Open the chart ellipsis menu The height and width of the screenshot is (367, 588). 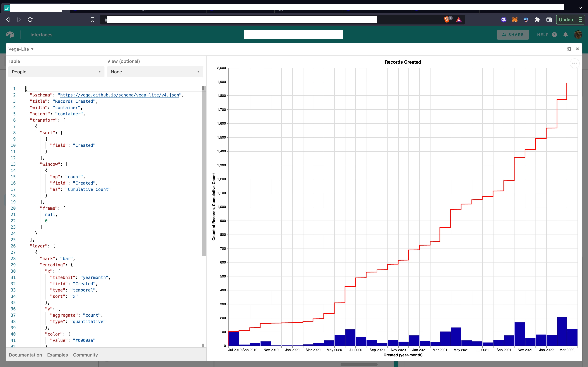[574, 63]
